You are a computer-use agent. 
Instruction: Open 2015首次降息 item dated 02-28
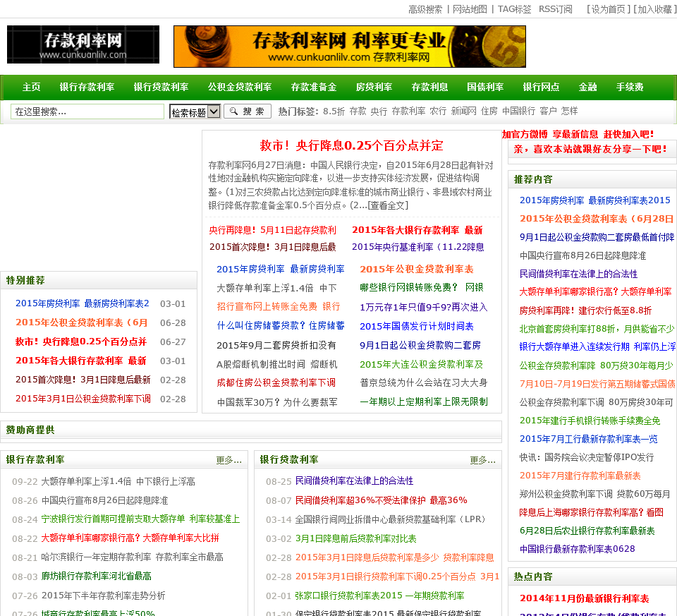click(x=83, y=380)
